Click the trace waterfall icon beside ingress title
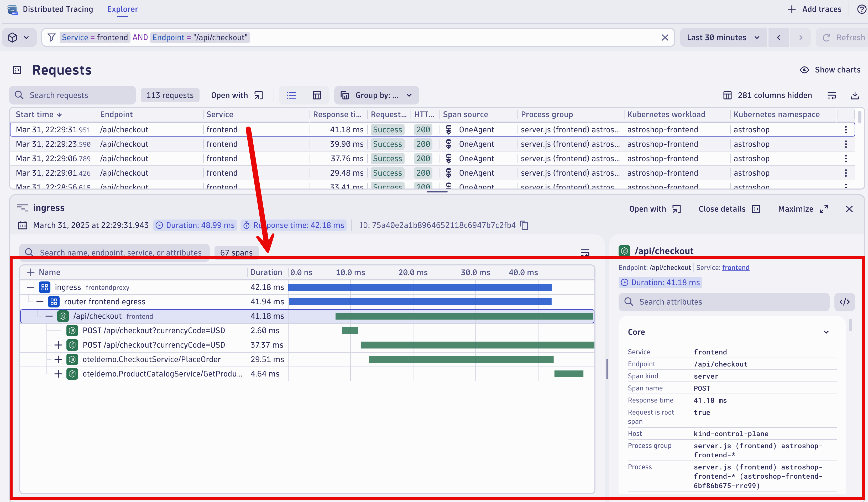This screenshot has width=868, height=502. (22, 208)
